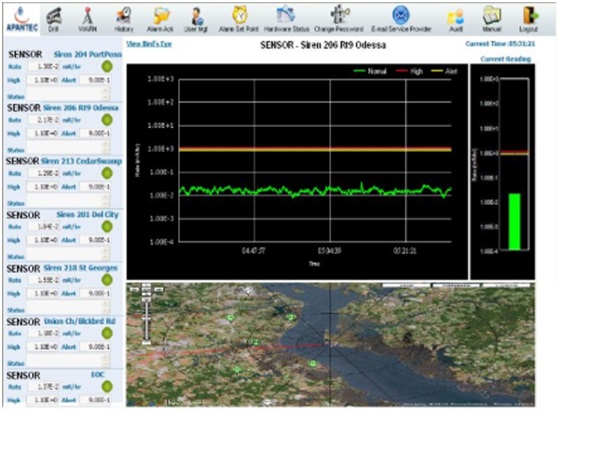
Task: Click the APANTEC logo
Action: pos(19,16)
